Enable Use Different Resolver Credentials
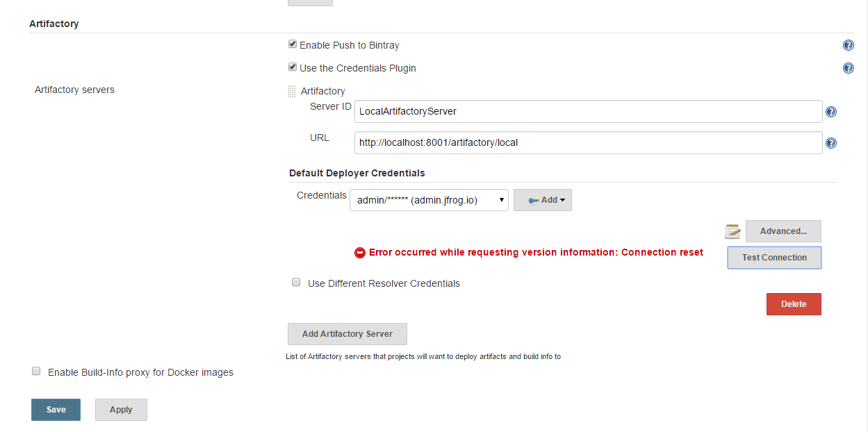 (x=296, y=283)
